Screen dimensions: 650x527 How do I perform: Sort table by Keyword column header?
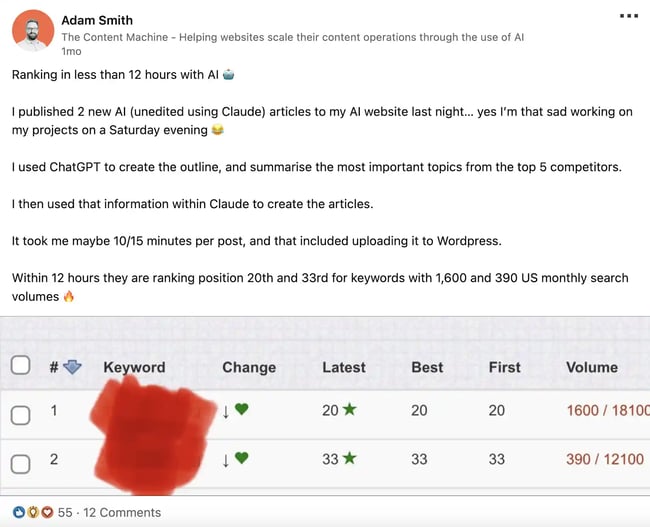134,367
